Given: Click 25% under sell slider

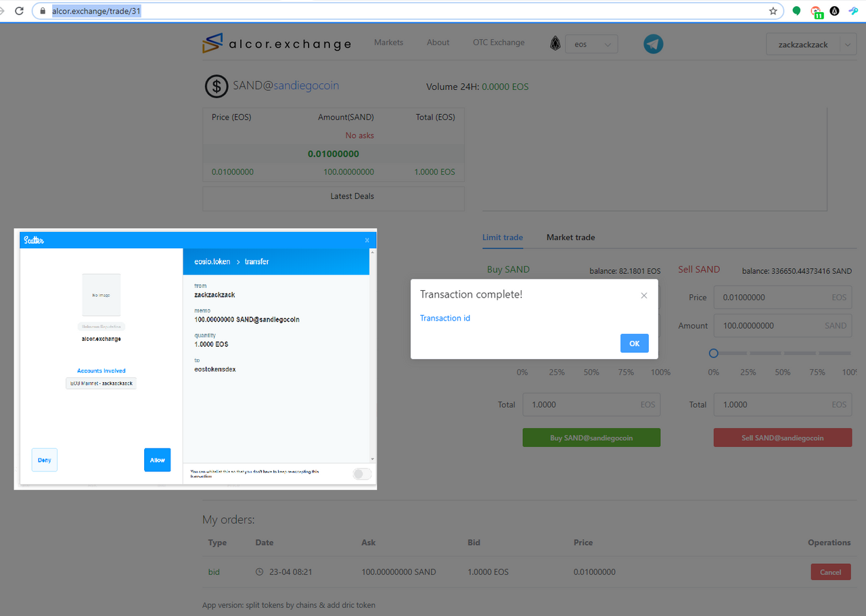Looking at the screenshot, I should pos(748,373).
